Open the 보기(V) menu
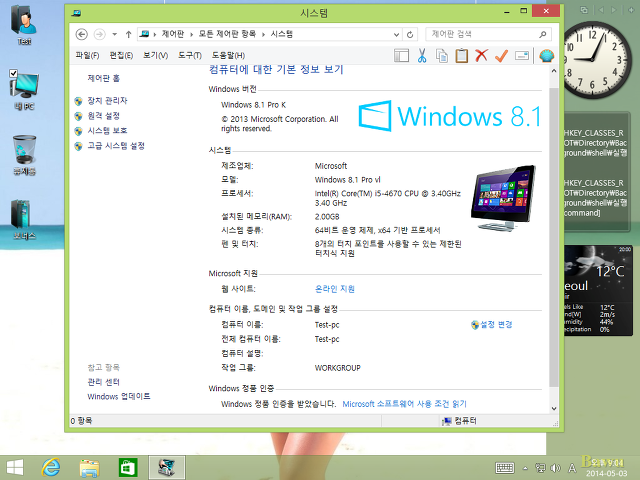 (x=155, y=56)
